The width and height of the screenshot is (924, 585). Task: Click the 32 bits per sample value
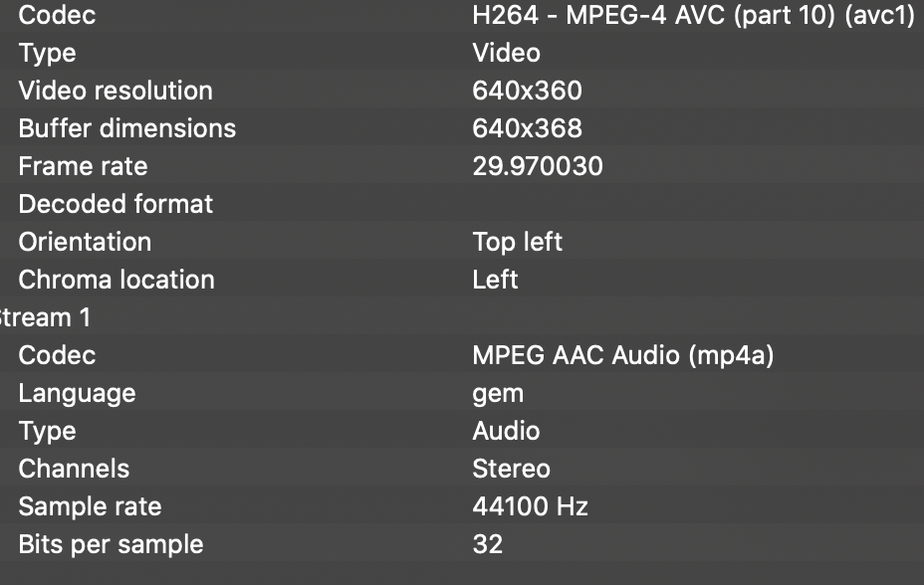point(487,544)
